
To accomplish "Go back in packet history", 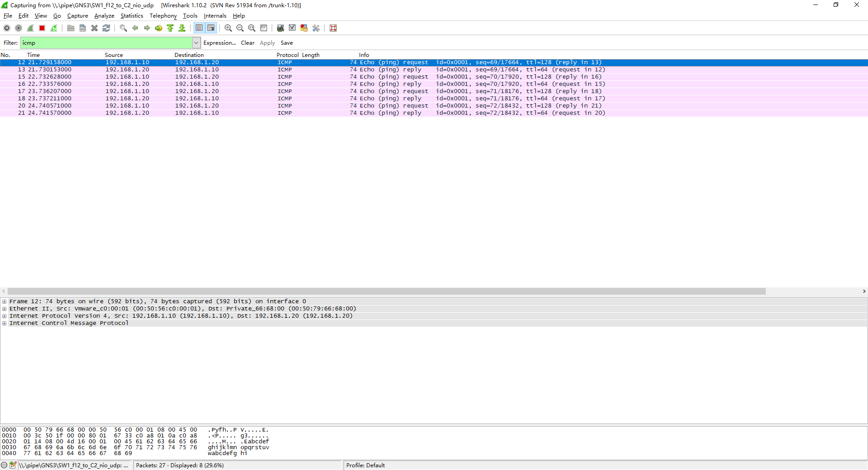I will (135, 28).
